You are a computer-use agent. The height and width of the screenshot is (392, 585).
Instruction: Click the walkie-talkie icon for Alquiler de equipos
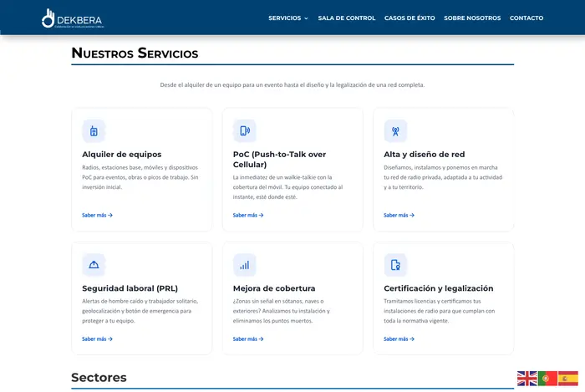coord(94,131)
